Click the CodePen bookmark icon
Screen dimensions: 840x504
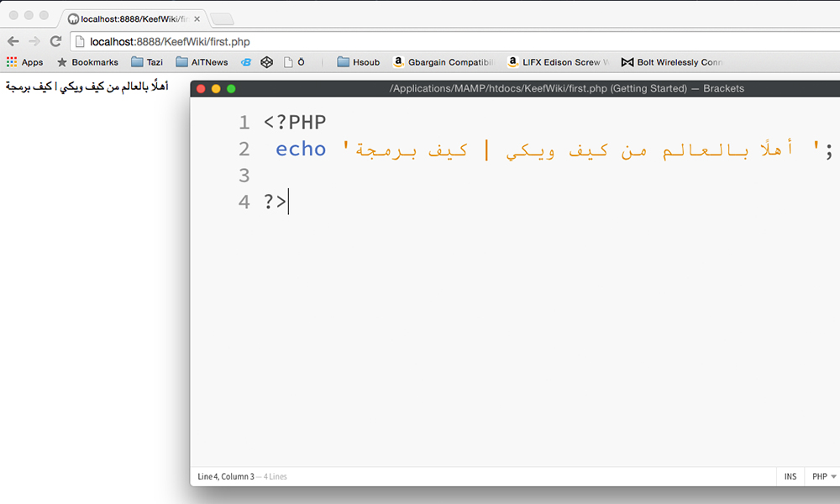click(x=267, y=62)
